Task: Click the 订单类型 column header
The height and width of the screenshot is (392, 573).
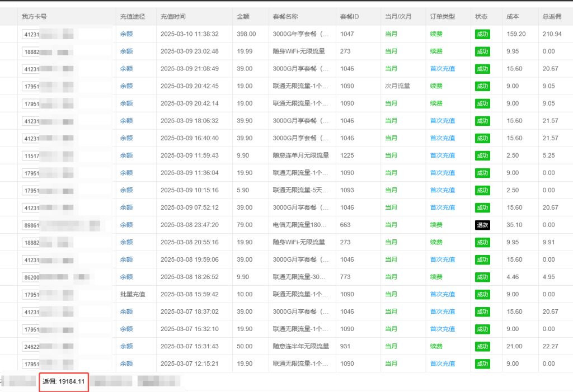Action: (443, 16)
